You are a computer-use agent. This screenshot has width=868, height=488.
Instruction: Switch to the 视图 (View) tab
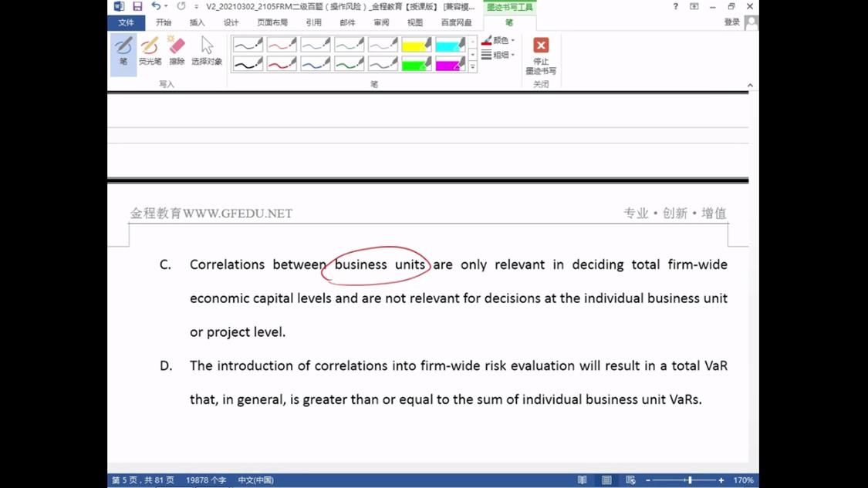coord(414,22)
